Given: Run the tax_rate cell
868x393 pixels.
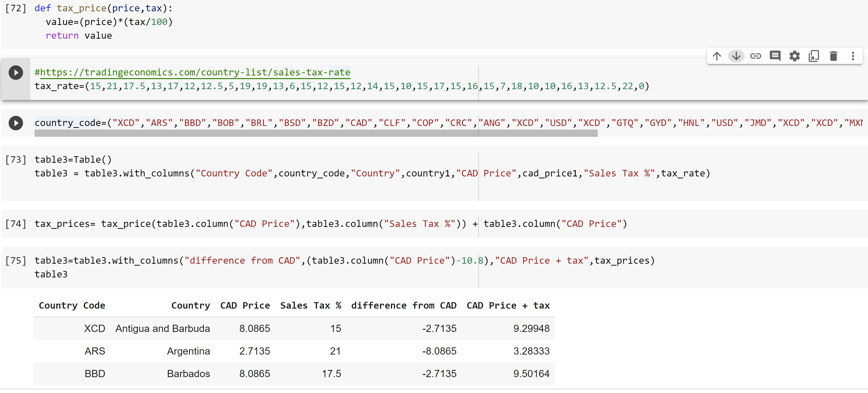Looking at the screenshot, I should click(x=16, y=73).
